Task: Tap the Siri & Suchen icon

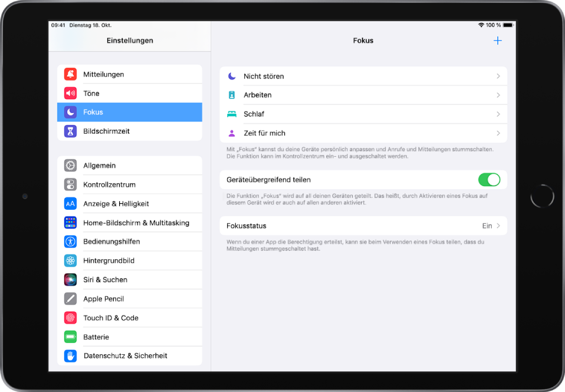Action: (71, 280)
